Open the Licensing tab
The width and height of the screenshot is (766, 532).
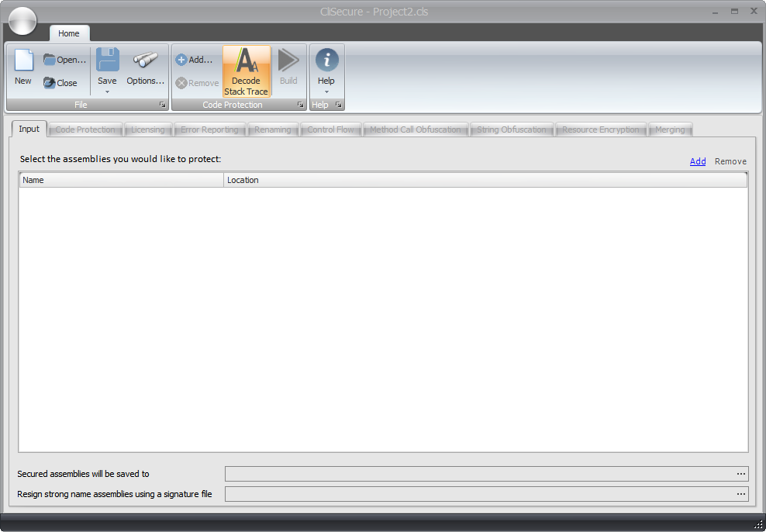[148, 130]
